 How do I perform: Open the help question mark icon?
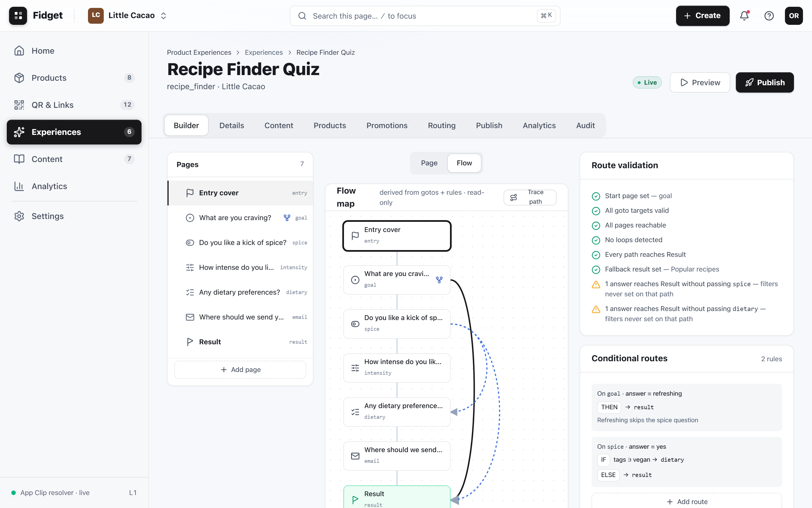pos(769,16)
